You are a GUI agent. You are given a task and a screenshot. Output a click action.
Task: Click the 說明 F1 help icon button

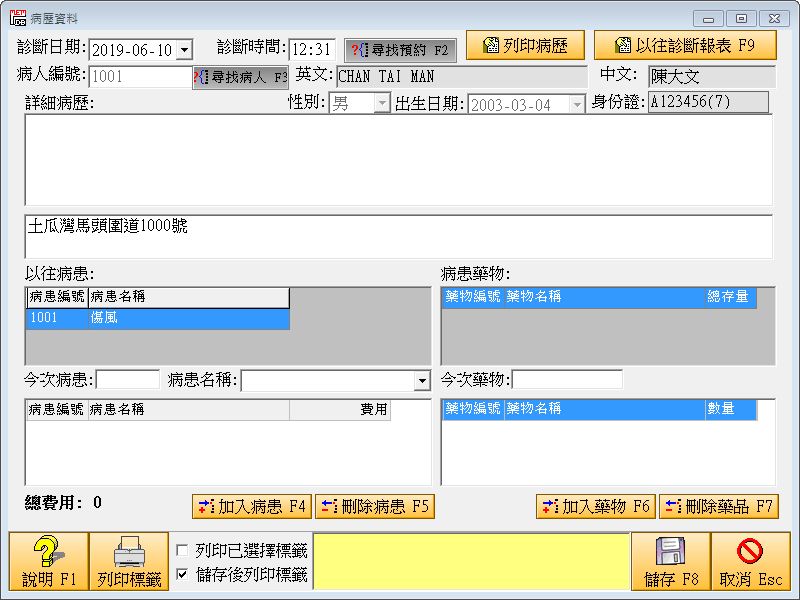click(x=49, y=561)
